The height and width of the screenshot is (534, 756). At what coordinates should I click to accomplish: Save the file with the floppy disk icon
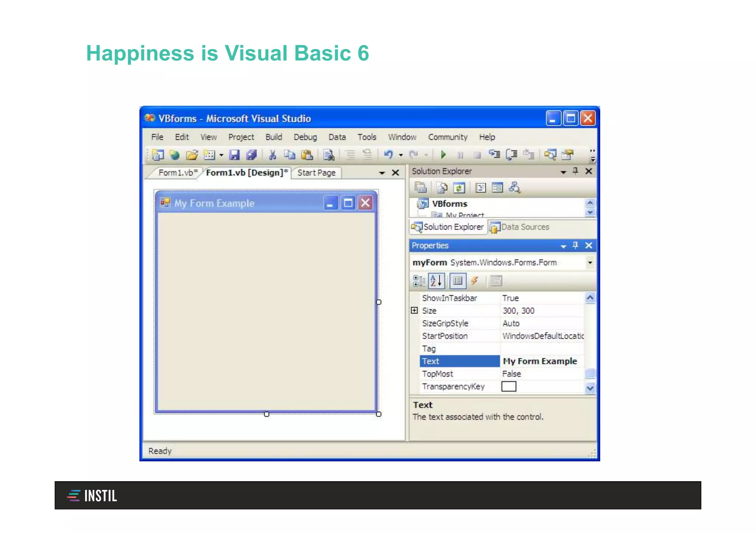234,155
